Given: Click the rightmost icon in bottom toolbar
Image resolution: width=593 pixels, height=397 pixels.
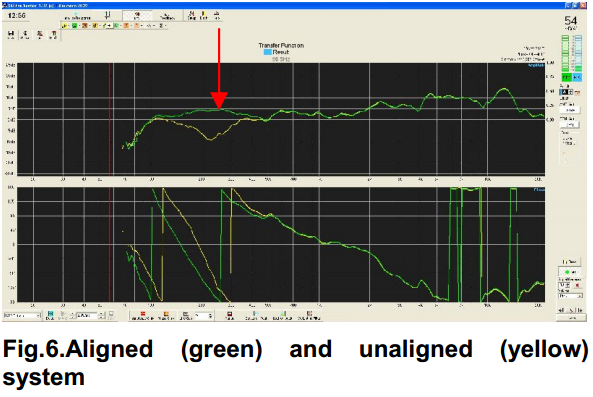Looking at the screenshot, I should pos(309,315).
